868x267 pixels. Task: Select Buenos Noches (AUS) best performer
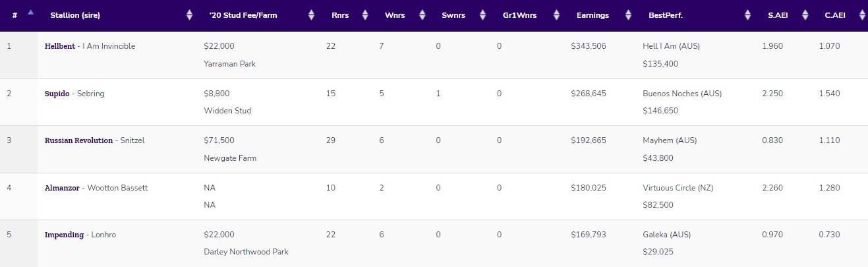tap(682, 94)
